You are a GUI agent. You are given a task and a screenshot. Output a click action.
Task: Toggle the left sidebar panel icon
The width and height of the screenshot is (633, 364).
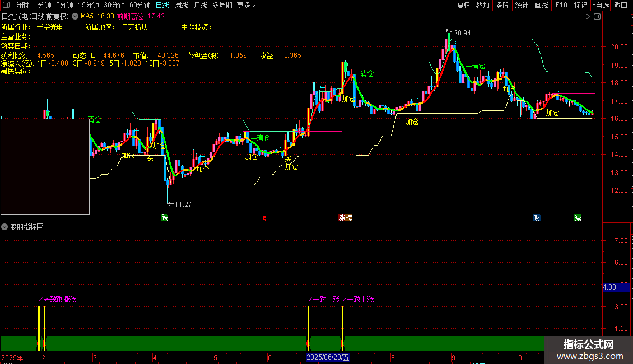[6, 5]
